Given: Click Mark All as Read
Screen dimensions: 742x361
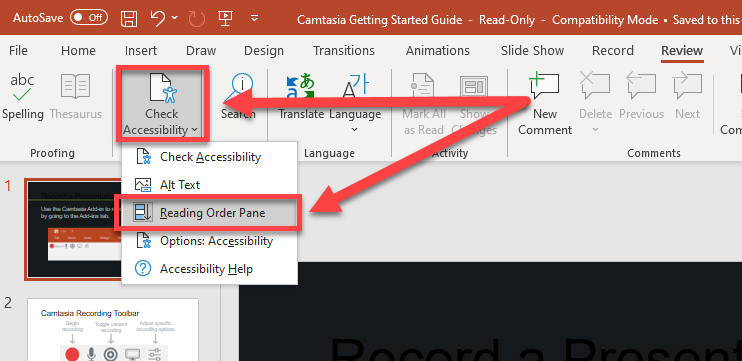Looking at the screenshot, I should 424,104.
